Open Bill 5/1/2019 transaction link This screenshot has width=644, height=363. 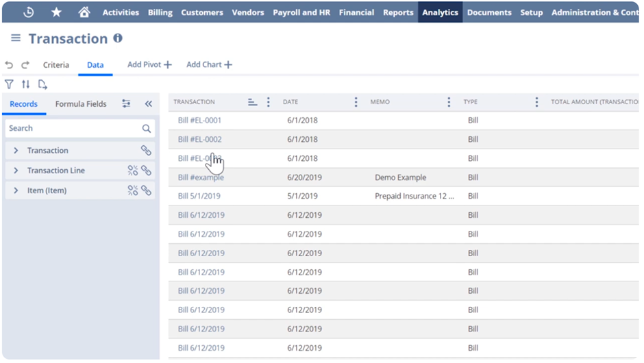point(199,196)
